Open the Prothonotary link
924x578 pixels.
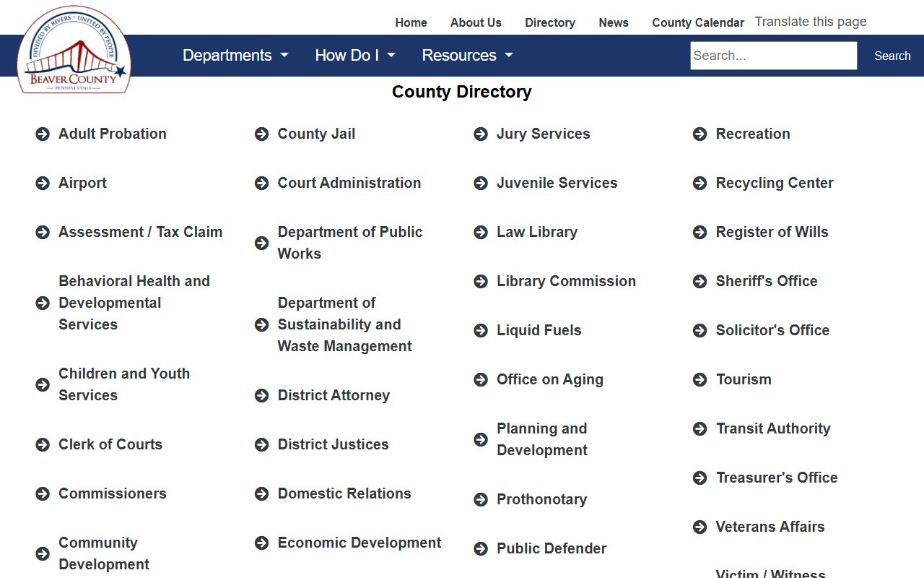point(542,499)
